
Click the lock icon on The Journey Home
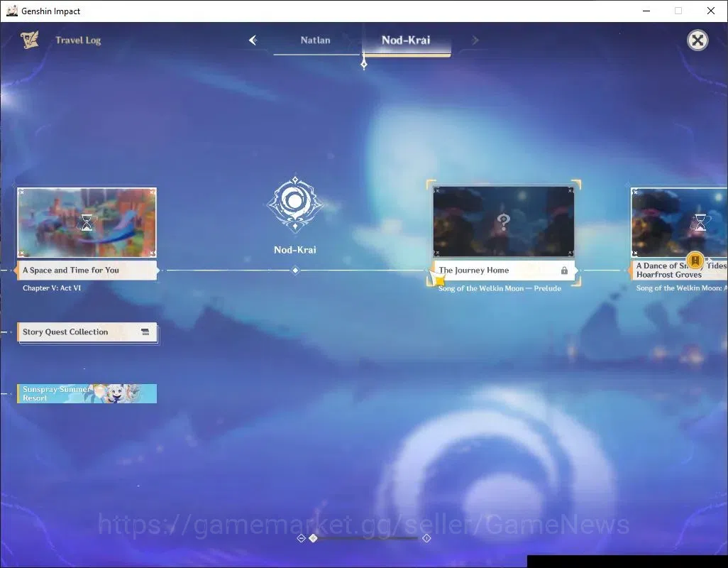[564, 271]
